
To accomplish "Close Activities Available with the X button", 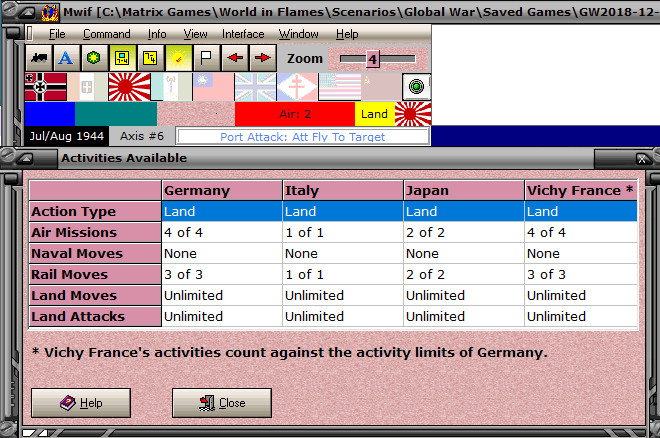I will click(642, 159).
